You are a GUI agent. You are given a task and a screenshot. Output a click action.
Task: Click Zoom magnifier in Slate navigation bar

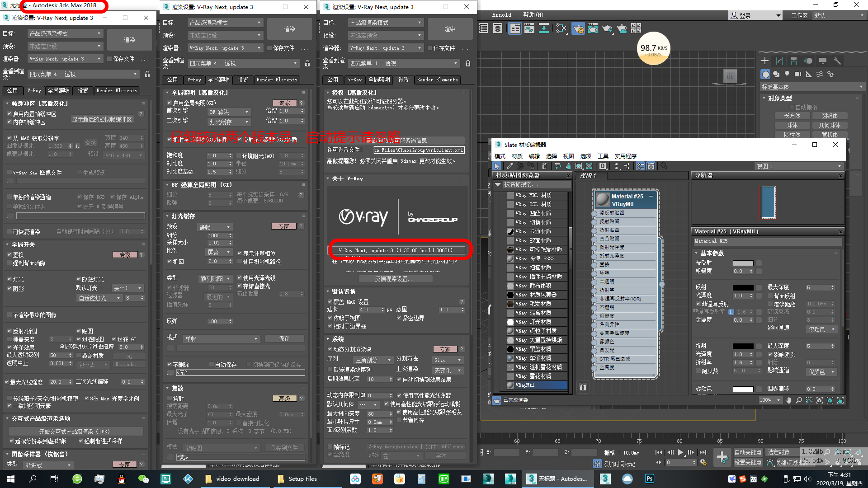pyautogui.click(x=799, y=400)
